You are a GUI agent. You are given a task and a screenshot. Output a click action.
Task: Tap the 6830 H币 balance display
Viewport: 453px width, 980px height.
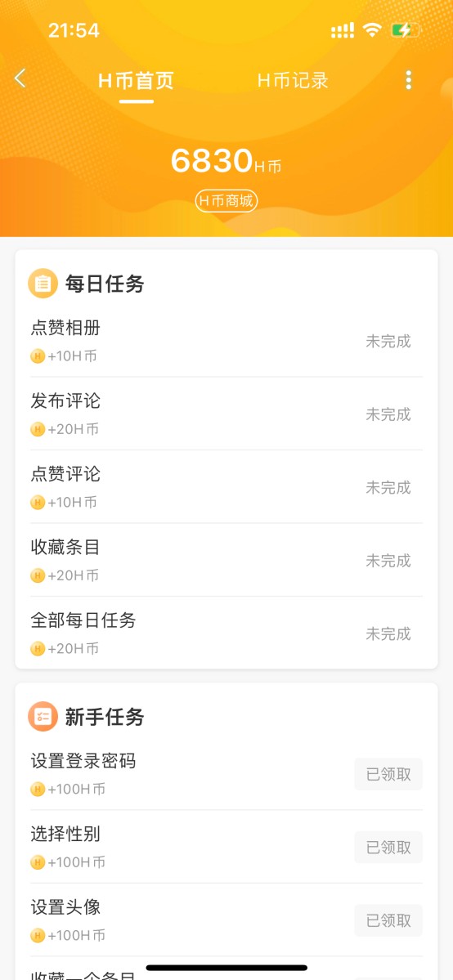pos(226,161)
